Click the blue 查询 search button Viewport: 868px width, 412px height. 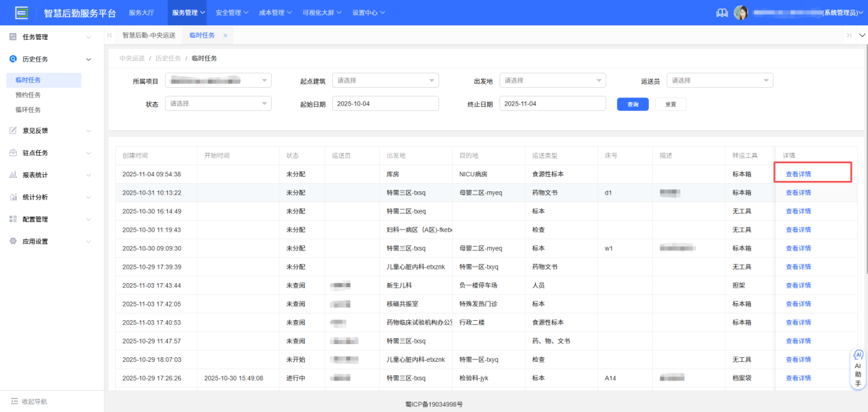(632, 104)
